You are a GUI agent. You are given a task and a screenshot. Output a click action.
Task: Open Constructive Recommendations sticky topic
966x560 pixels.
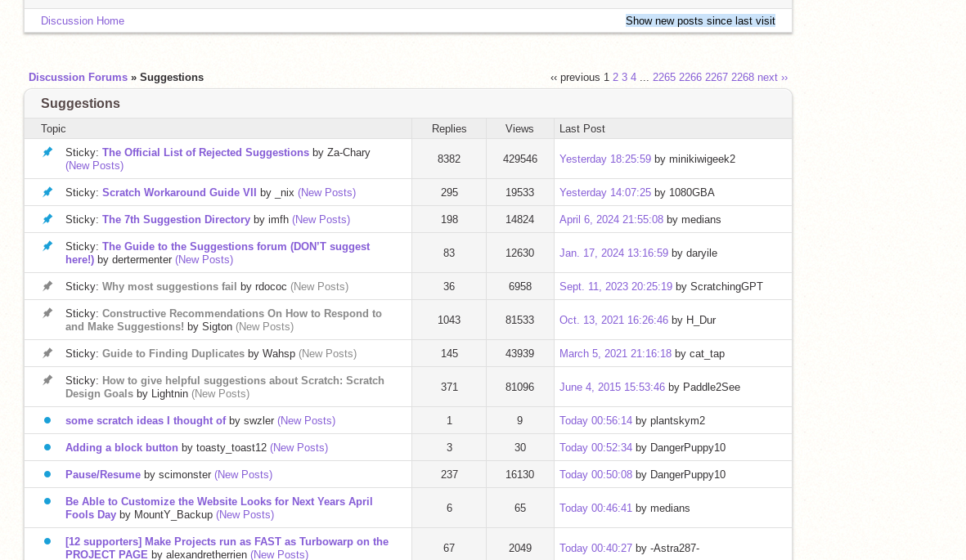(x=241, y=313)
